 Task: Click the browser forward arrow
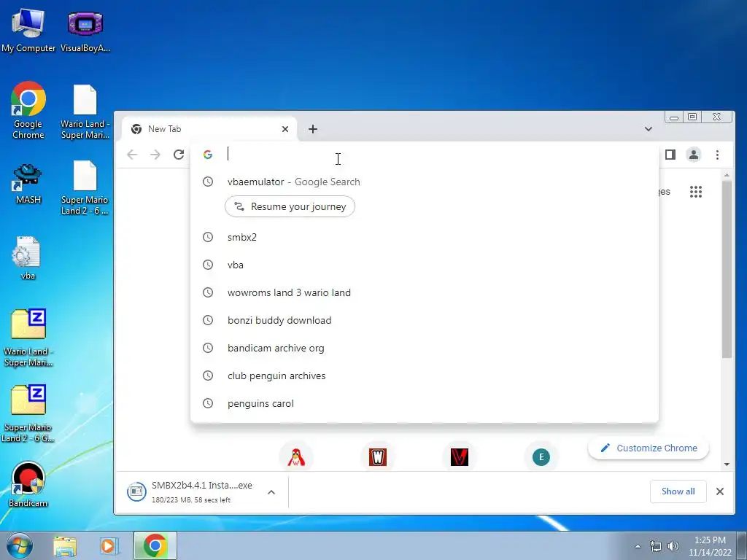[x=155, y=155]
